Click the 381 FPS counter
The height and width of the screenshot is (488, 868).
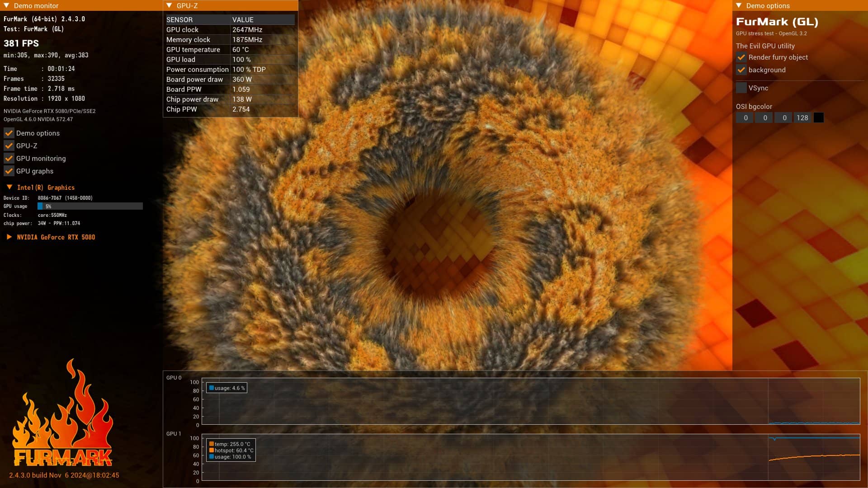21,43
